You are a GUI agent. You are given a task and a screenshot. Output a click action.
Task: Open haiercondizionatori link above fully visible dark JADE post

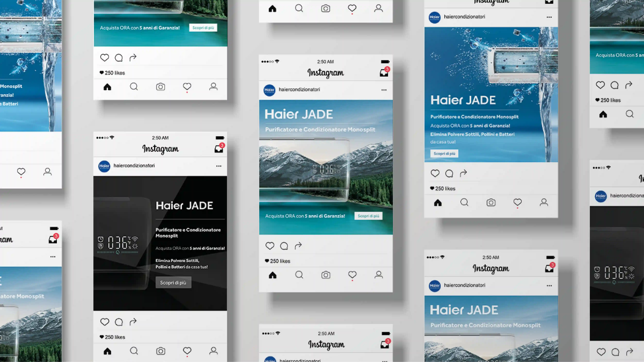point(134,166)
